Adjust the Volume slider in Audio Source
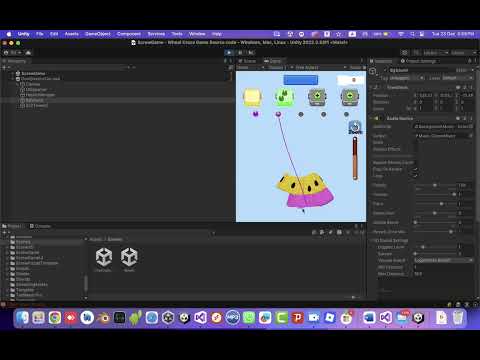Screen dimensions: 480x360 [x=435, y=194]
